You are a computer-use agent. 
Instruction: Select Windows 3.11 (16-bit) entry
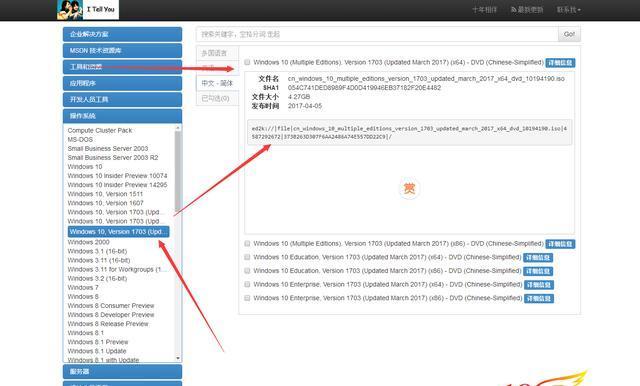[99, 260]
